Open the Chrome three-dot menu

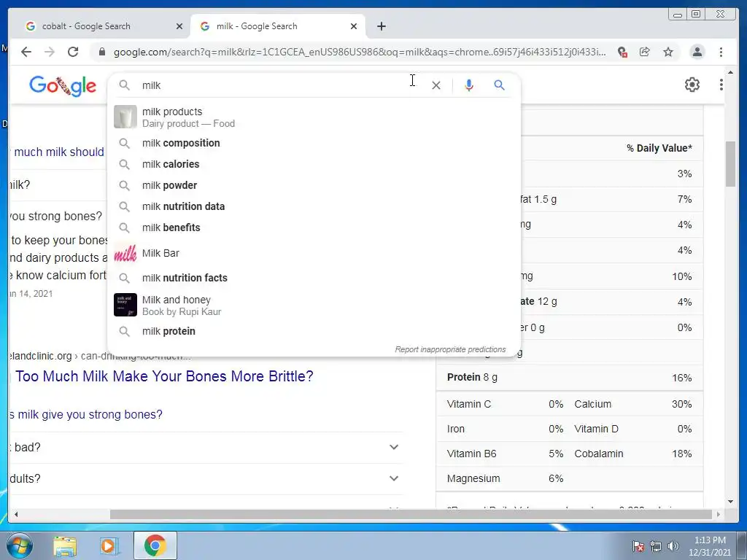pyautogui.click(x=721, y=52)
